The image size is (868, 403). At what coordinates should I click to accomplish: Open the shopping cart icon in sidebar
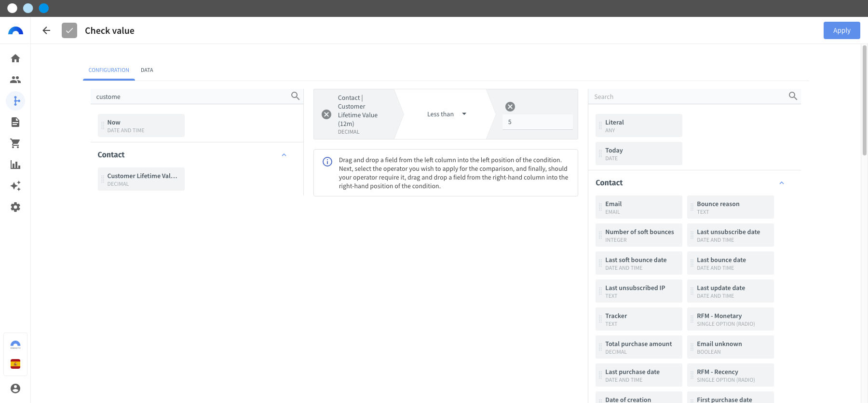pos(15,143)
